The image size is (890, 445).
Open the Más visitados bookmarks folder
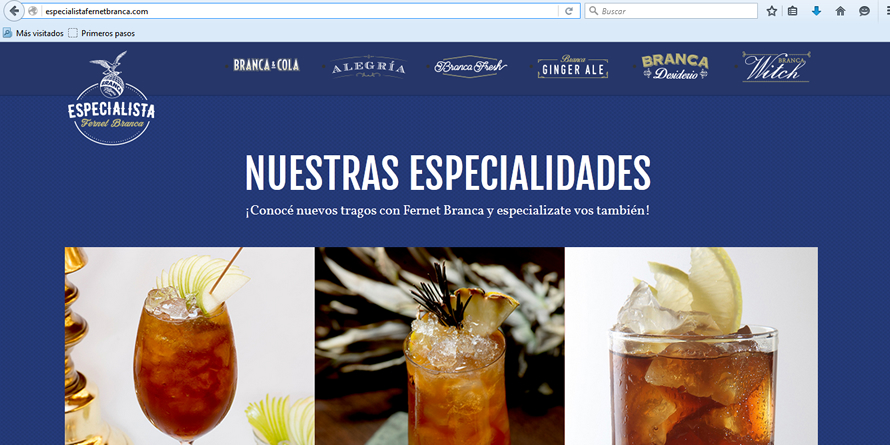33,33
